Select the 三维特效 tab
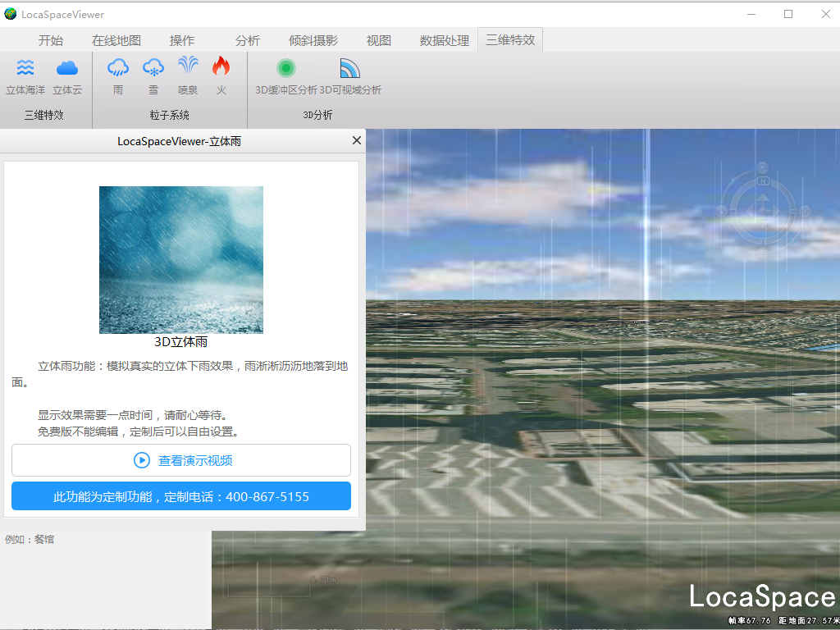This screenshot has height=630, width=840. (510, 40)
